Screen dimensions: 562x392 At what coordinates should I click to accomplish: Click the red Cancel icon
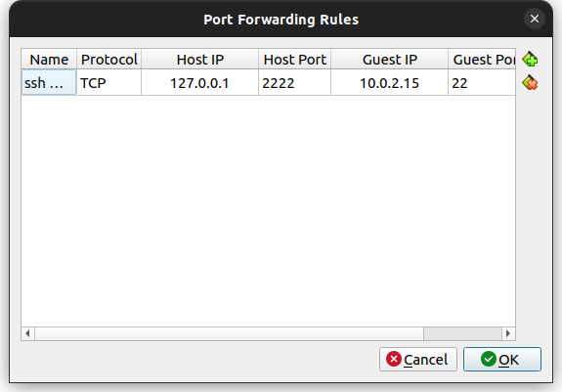pyautogui.click(x=394, y=359)
